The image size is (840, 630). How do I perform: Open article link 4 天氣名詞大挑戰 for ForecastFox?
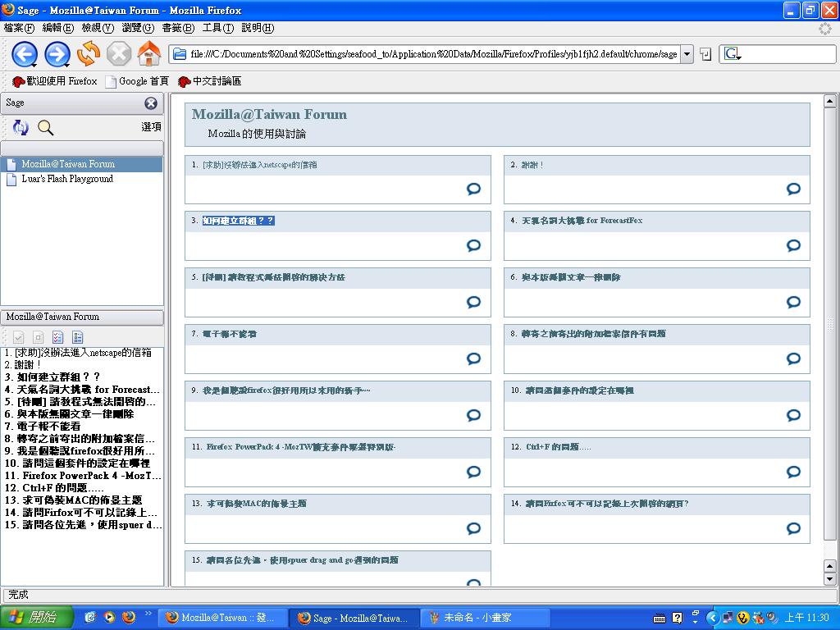[582, 221]
